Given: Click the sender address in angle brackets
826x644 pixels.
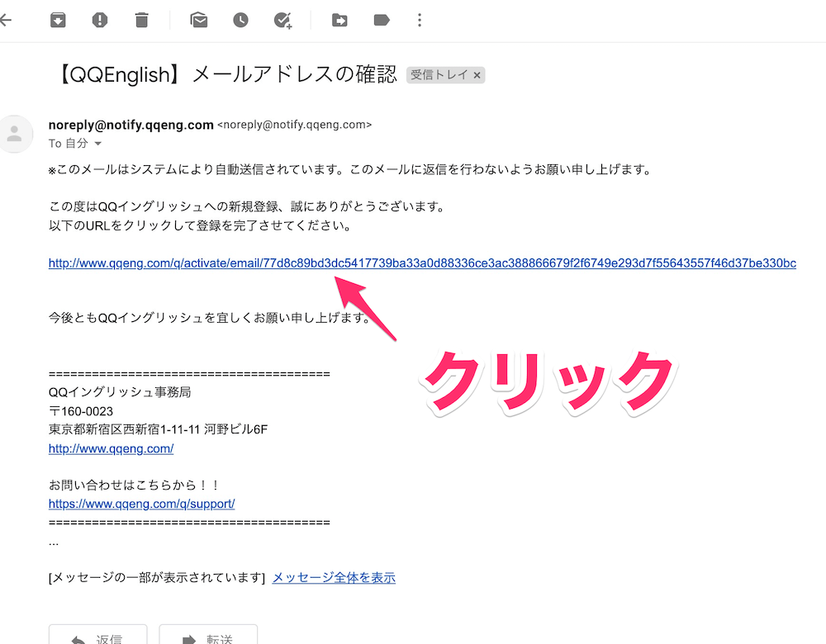Looking at the screenshot, I should (x=295, y=125).
